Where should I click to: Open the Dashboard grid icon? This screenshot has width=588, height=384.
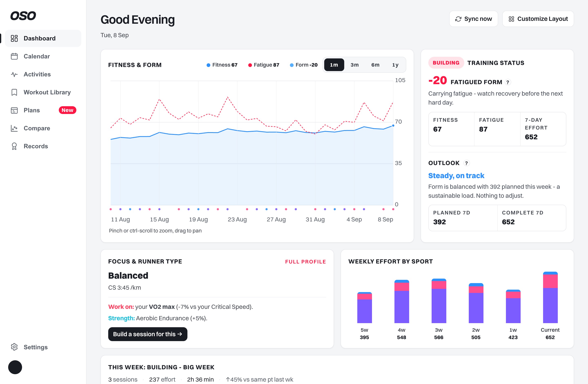tap(14, 38)
